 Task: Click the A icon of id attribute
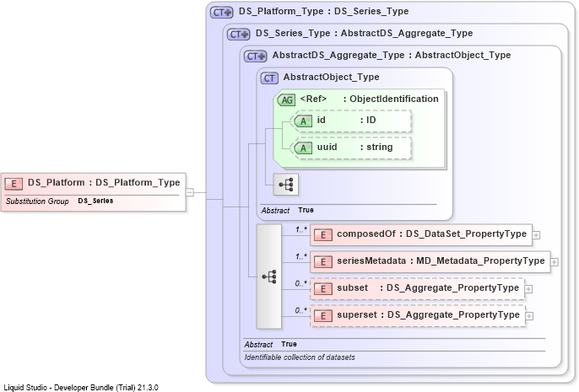coord(303,121)
